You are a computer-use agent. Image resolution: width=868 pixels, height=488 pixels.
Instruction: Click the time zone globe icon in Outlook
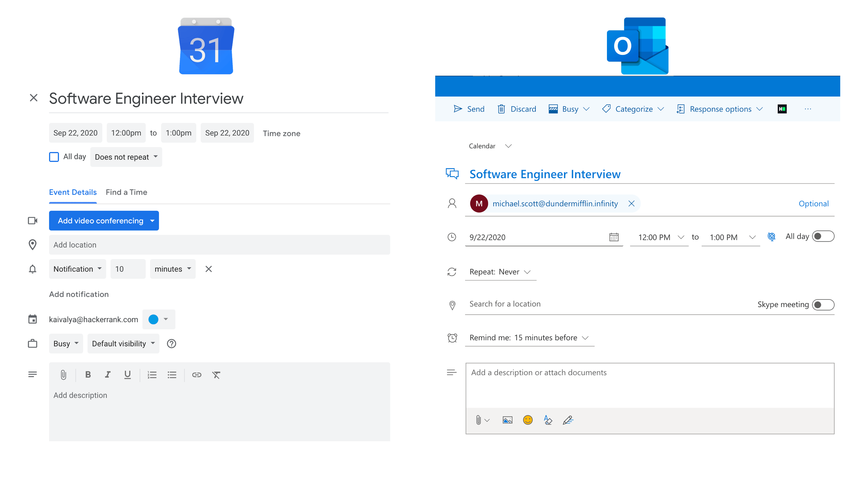click(771, 237)
